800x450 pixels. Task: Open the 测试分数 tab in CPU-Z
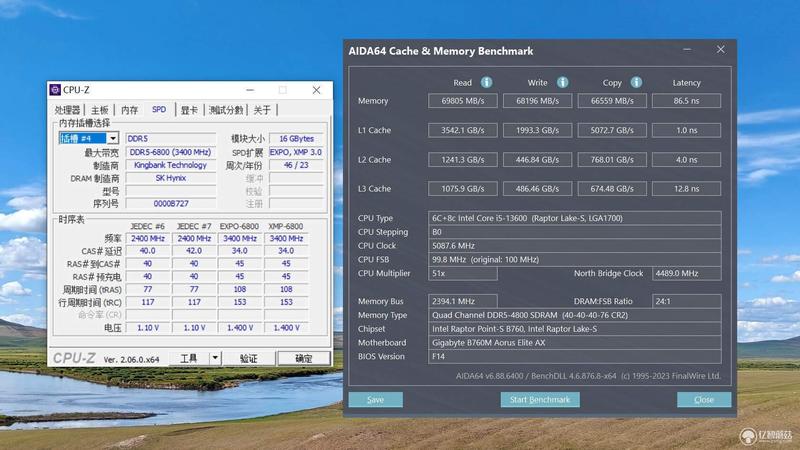tap(226, 110)
